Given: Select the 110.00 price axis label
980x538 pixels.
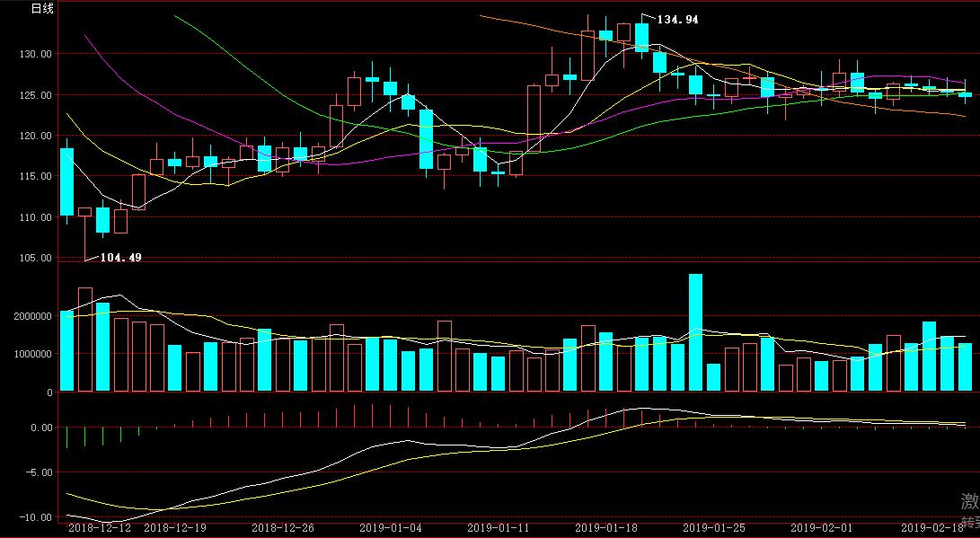Looking at the screenshot, I should click(x=36, y=217).
